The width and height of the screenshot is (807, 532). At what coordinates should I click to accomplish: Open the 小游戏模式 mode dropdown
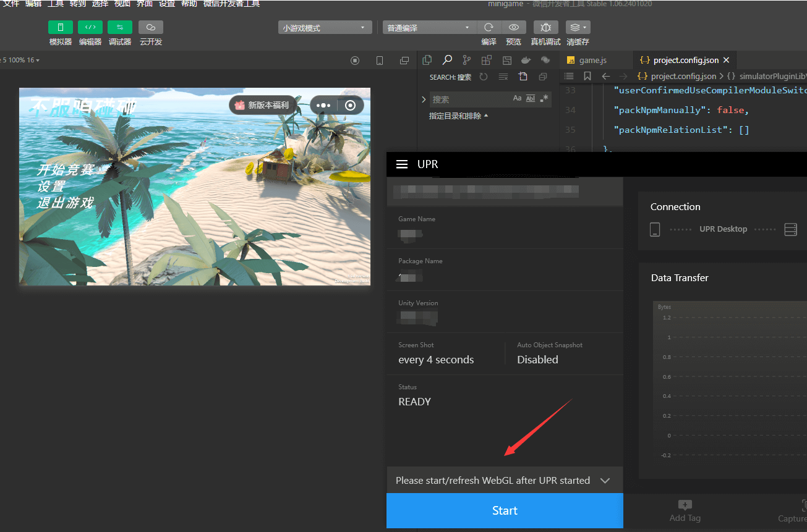324,28
